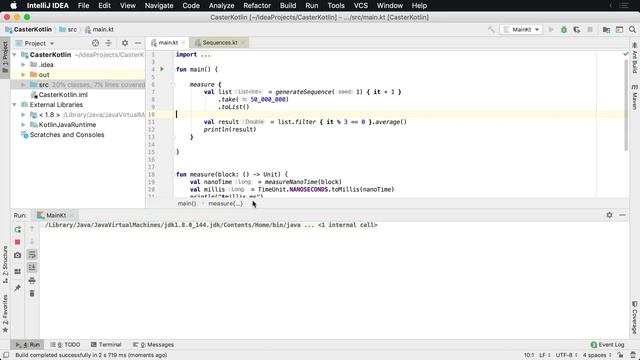Click the 4 spaces indent setting
Viewport: 640px width, 360px height.
[597, 355]
